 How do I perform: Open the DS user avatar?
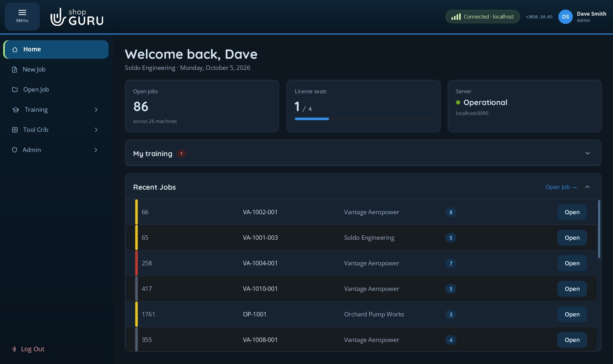point(565,16)
